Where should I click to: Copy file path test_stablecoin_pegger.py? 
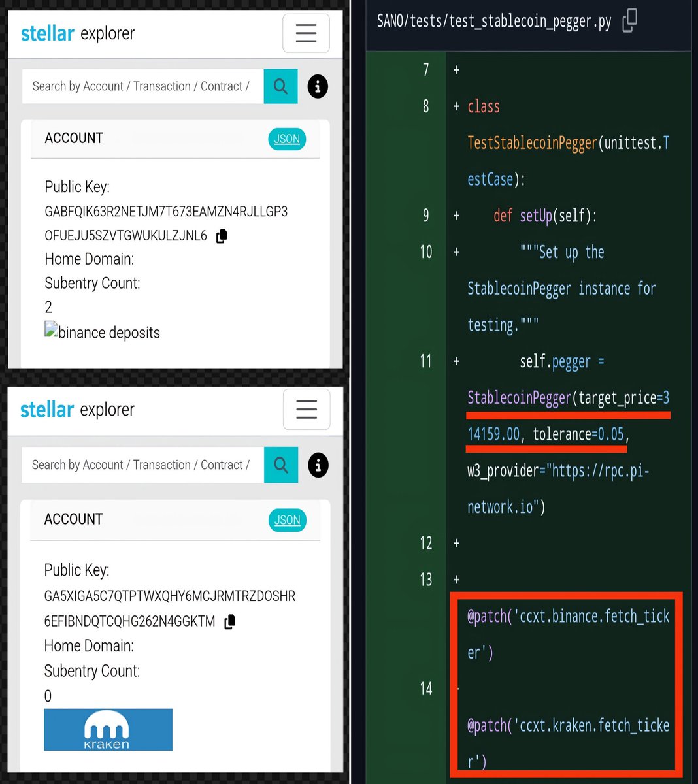click(629, 20)
